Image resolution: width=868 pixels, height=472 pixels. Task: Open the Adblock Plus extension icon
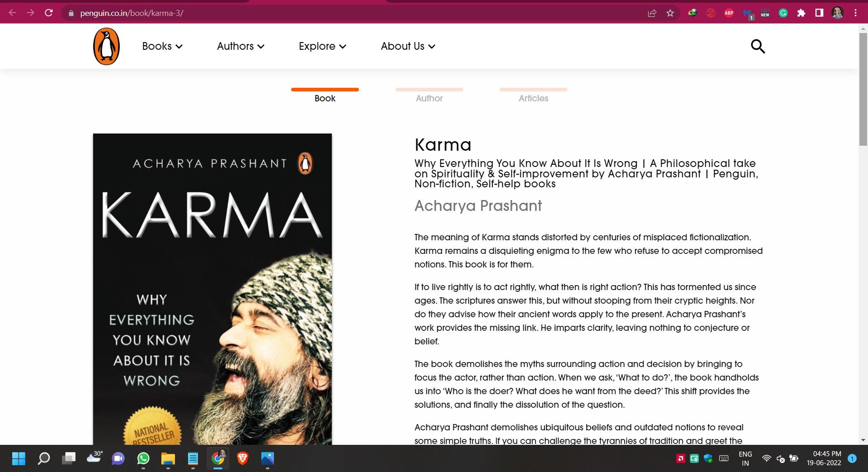[x=729, y=13]
